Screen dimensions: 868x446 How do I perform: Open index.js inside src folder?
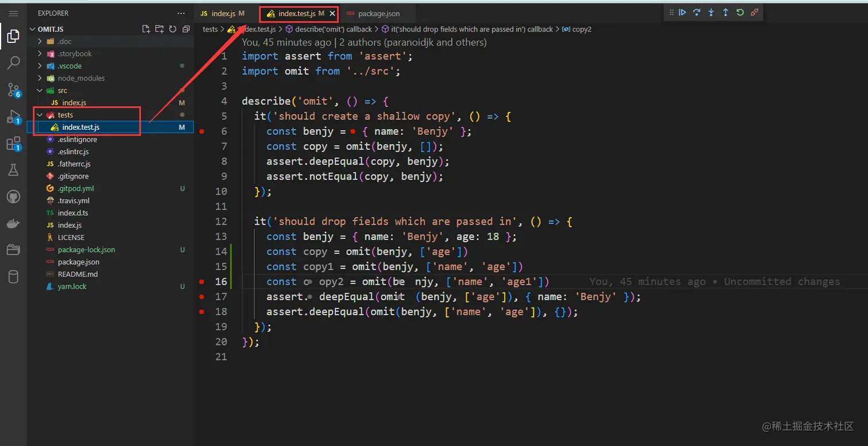(111, 103)
